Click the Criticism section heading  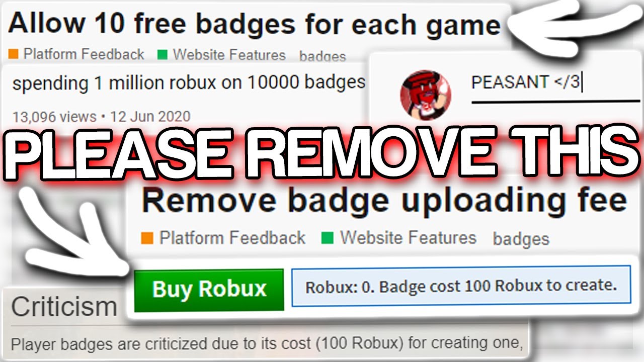(64, 307)
